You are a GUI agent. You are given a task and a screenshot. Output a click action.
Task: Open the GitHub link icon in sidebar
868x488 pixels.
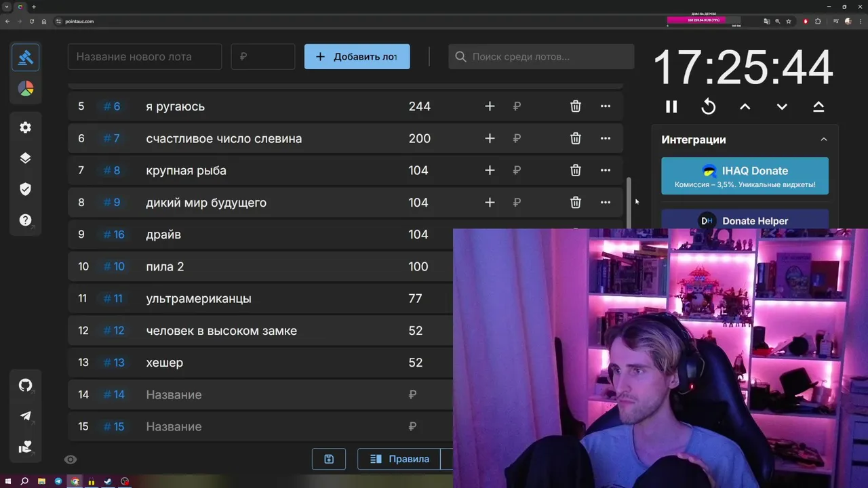pos(26,386)
